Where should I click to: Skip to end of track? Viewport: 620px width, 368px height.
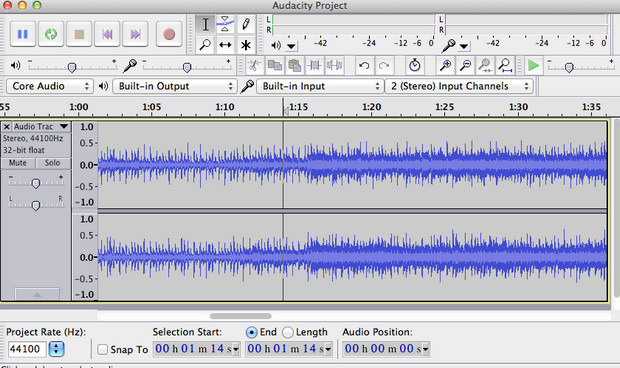pyautogui.click(x=135, y=34)
